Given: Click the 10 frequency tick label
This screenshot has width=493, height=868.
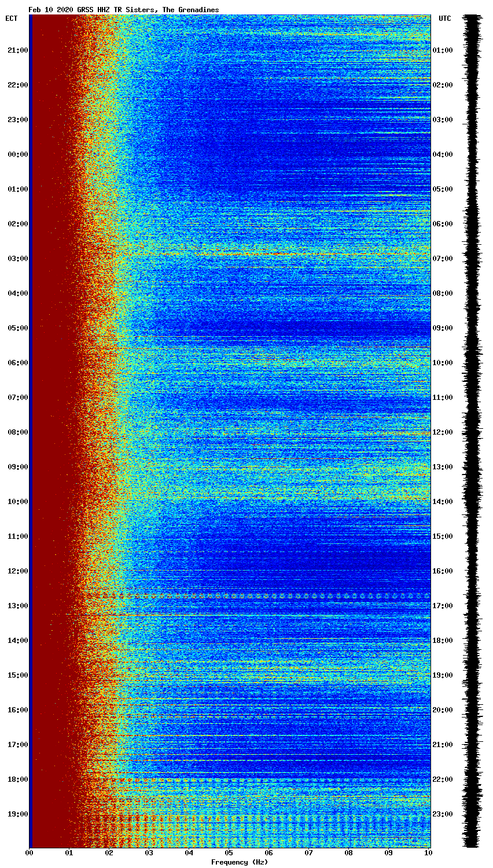Looking at the screenshot, I should tap(428, 853).
